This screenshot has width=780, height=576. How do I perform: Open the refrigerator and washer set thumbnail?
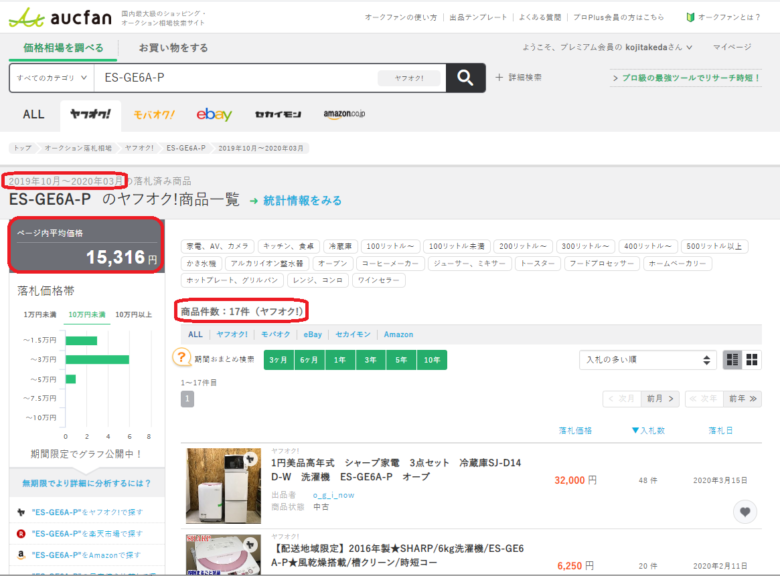coord(223,485)
